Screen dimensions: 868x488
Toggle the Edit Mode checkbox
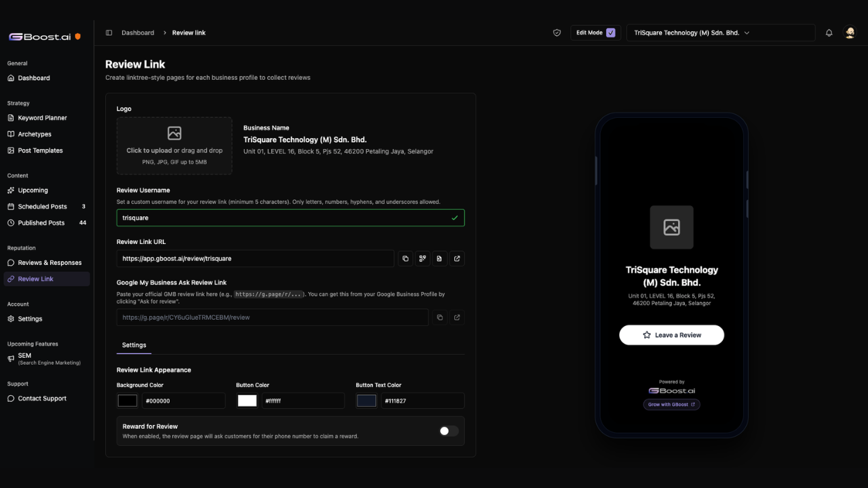click(x=610, y=33)
